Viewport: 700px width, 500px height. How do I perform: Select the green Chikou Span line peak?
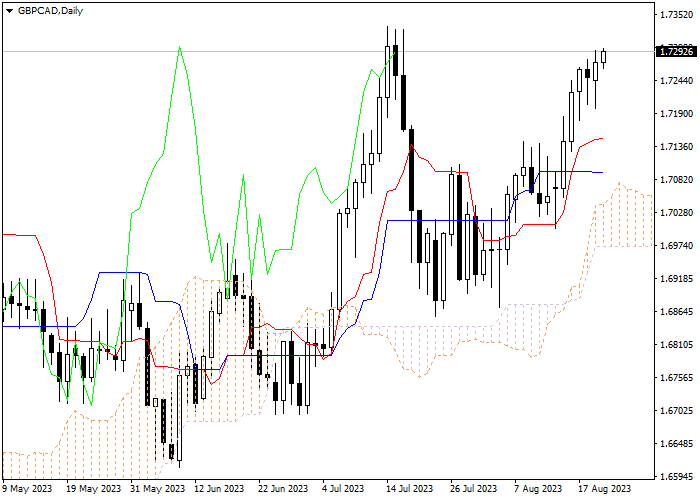(x=179, y=47)
